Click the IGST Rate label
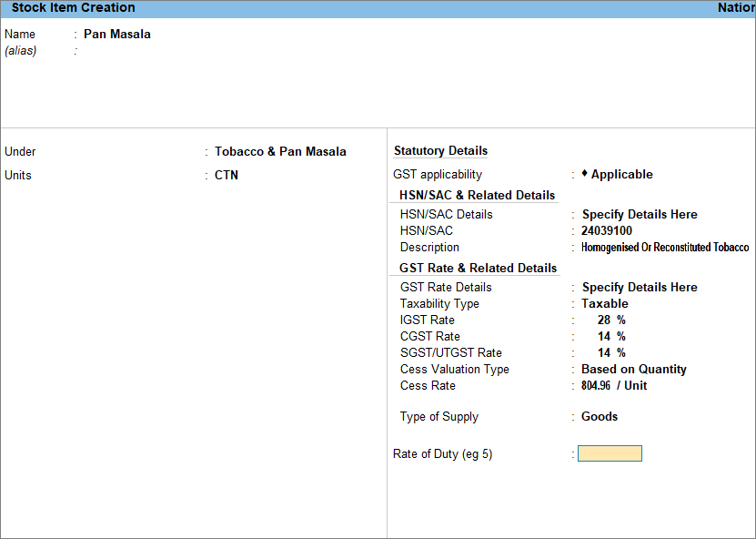 (428, 320)
